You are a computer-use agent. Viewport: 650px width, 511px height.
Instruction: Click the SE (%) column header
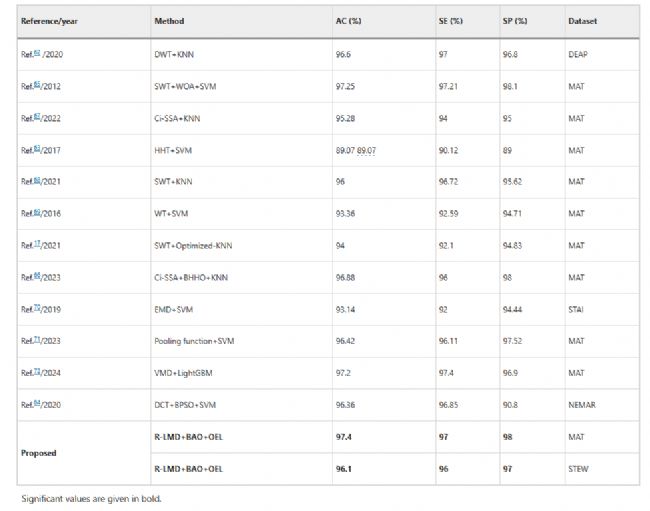click(453, 20)
